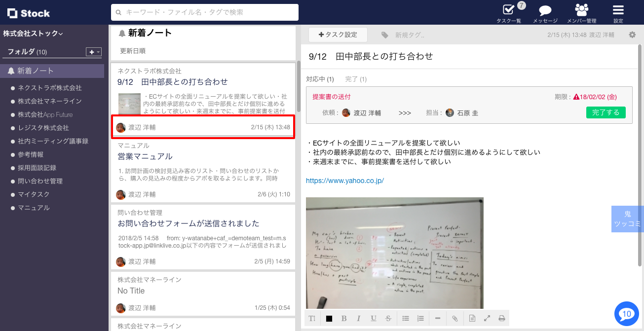The image size is (644, 331).
Task: Click the note settings gear icon
Action: 632,35
